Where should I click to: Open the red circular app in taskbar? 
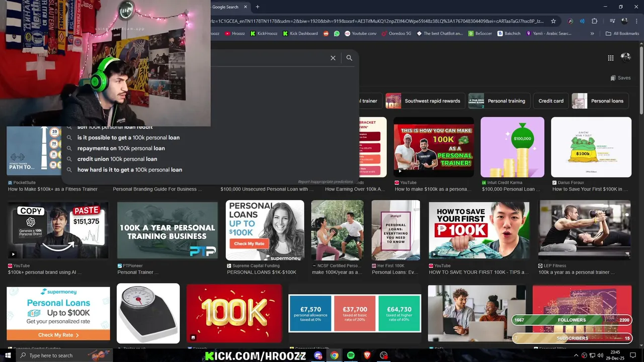tap(384, 355)
